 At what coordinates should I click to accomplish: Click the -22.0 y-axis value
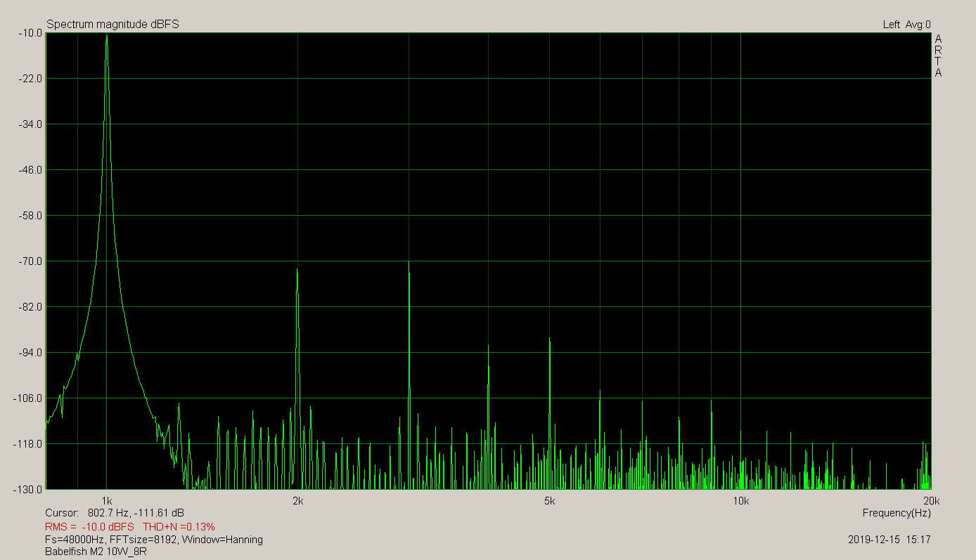[30, 79]
